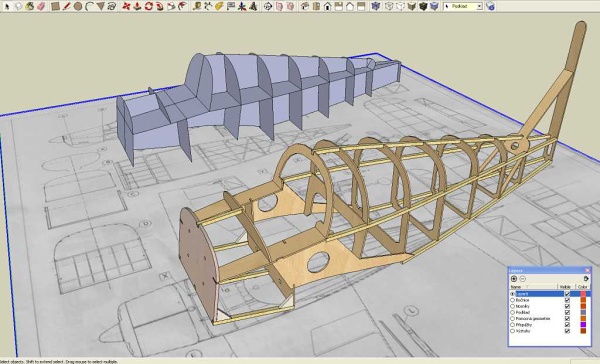Viewport: 600px width, 364px height.
Task: Select the highlighted Layer0 row name
Action: point(522,294)
